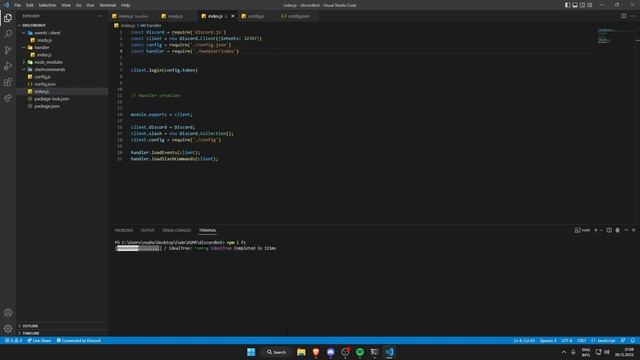This screenshot has height=360, width=640.
Task: Open package.json in the explorer
Action: (62, 106)
